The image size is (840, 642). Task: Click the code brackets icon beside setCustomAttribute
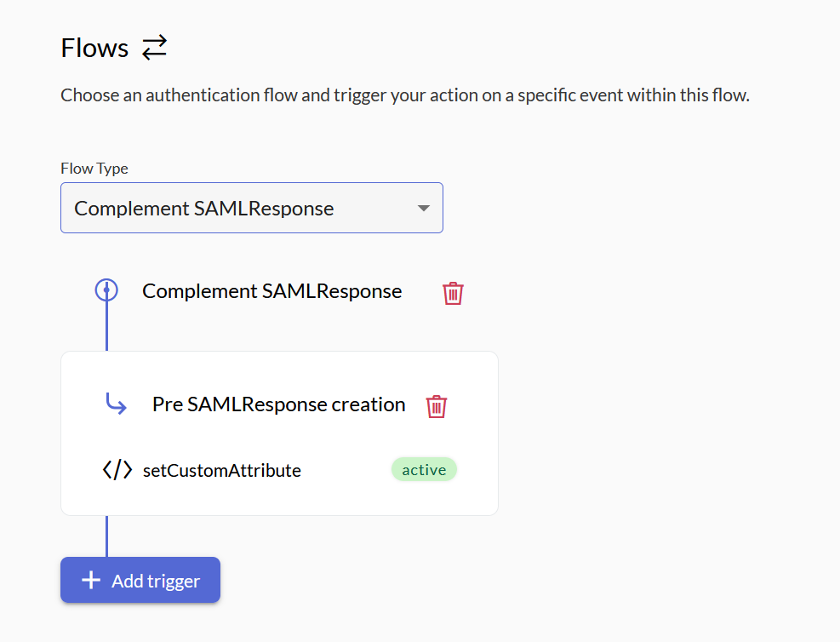pyautogui.click(x=117, y=470)
